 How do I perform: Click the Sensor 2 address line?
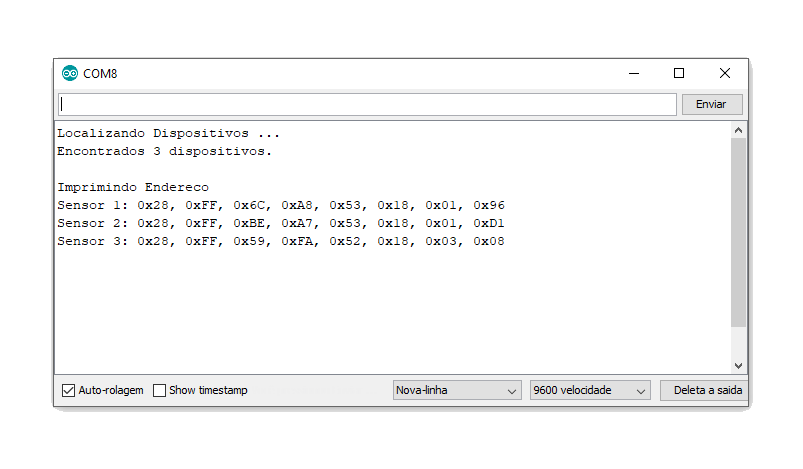281,223
